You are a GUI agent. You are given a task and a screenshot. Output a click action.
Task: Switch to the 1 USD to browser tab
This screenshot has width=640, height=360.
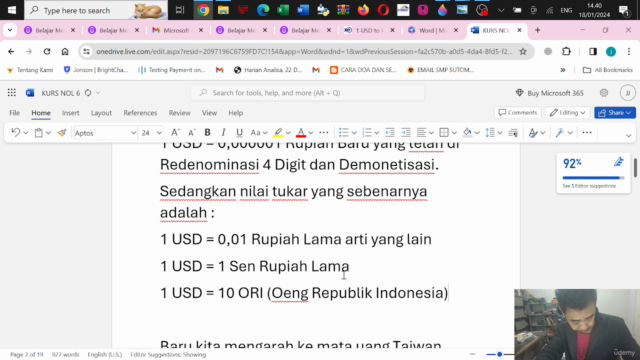point(369,30)
